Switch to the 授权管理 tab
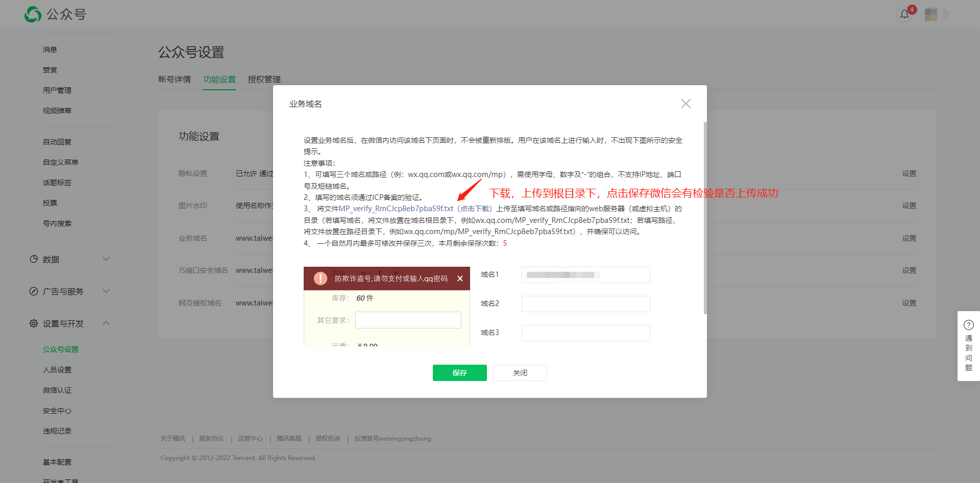Image resolution: width=980 pixels, height=483 pixels. coord(263,79)
